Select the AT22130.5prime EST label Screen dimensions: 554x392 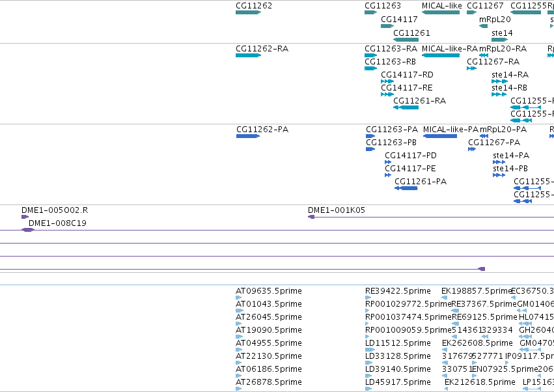[269, 357]
